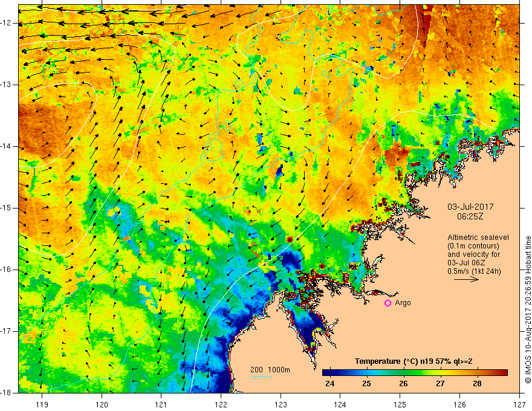Click the dark red end of temperature colorbar
The height and width of the screenshot is (411, 532).
(504, 373)
